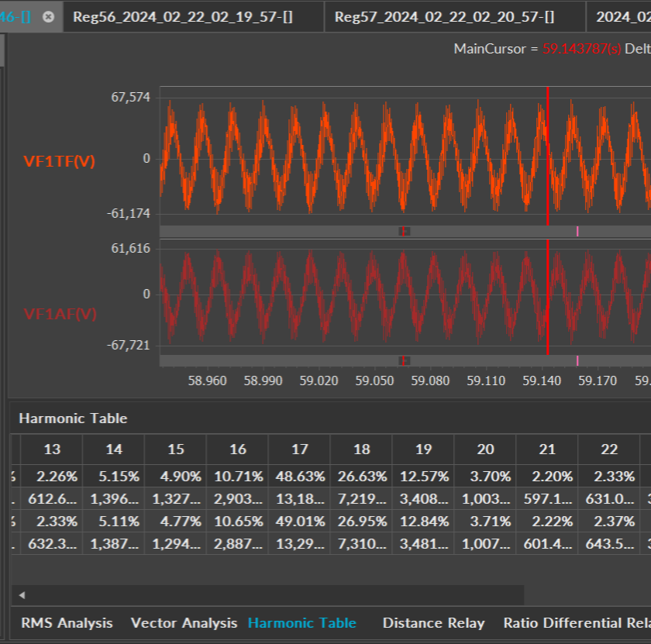
Task: Click the harmonic 17 column header
Action: 299,449
